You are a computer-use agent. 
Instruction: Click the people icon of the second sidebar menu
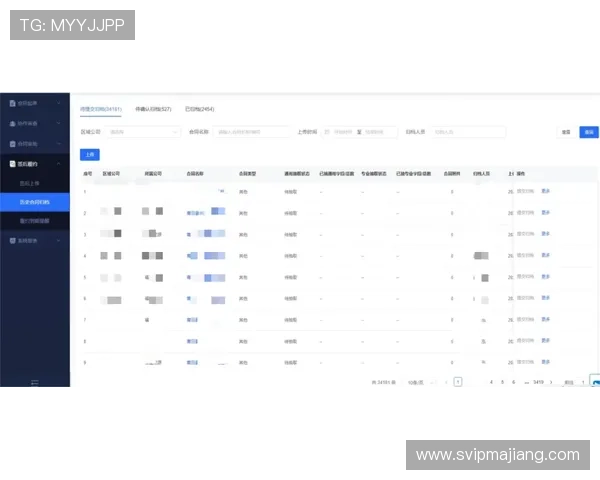(13, 123)
